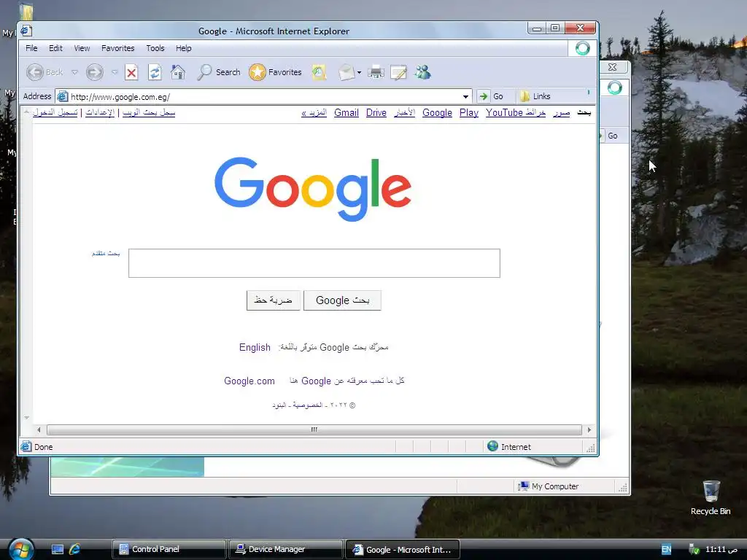The image size is (747, 560).
Task: Click the Google link in the top bar
Action: 438,112
